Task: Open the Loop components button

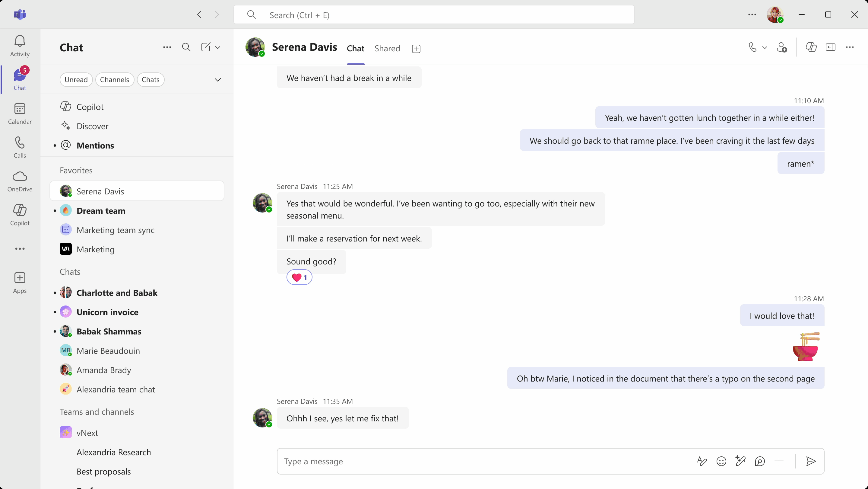Action: coord(760,461)
